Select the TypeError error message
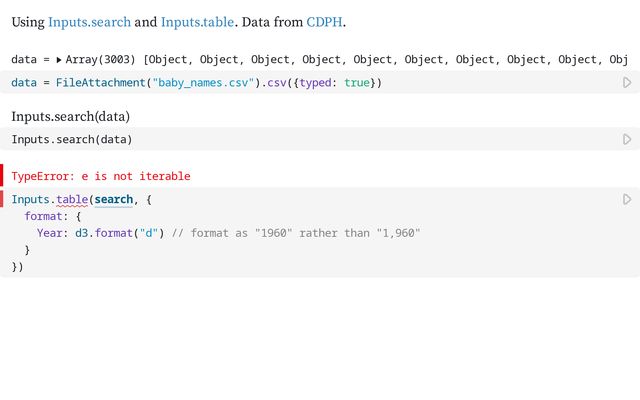Image resolution: width=640 pixels, height=400 pixels. 101,176
